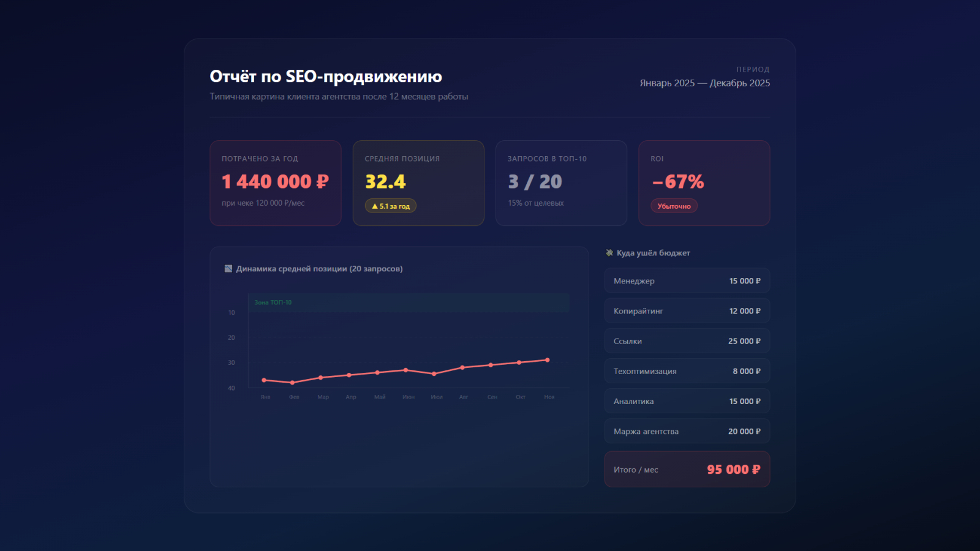Viewport: 980px width, 551px height.
Task: Click the title "Отчёт по SEO-продвижению"
Action: pos(326,77)
